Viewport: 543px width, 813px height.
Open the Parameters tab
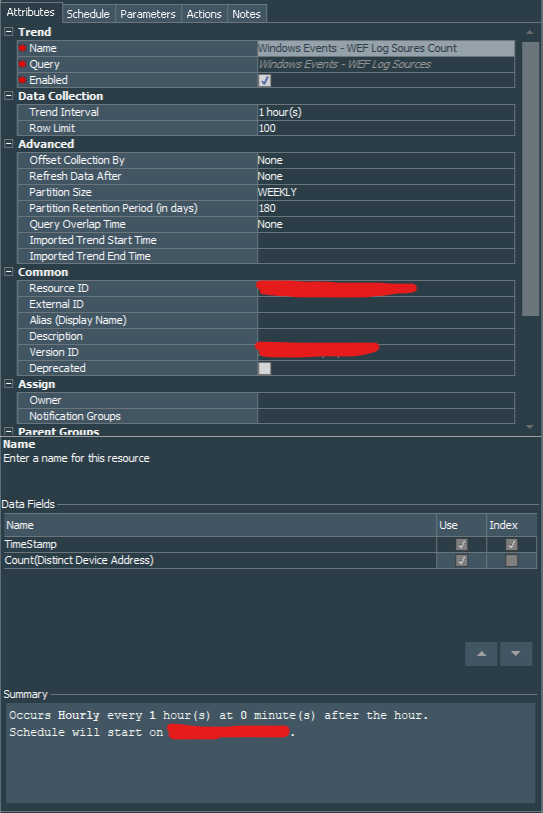(148, 14)
